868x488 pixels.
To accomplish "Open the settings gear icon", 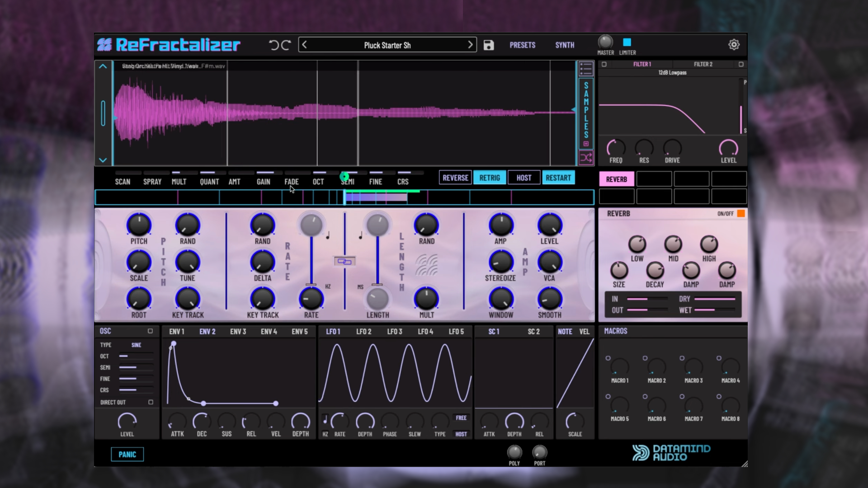I will click(734, 44).
